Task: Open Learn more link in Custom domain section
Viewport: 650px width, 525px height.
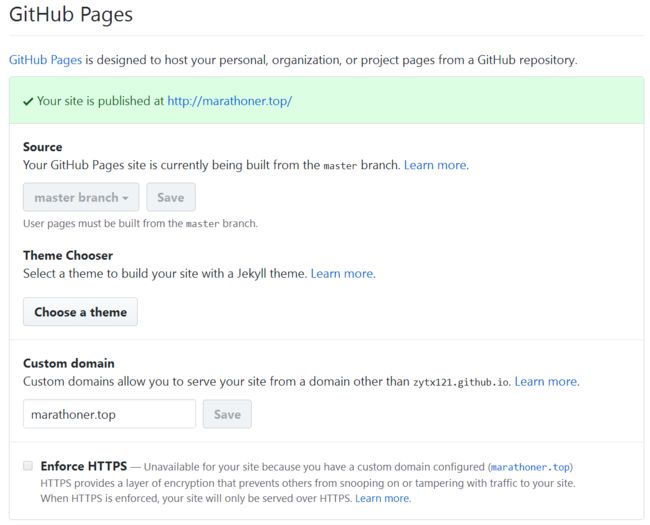Action: pos(547,382)
